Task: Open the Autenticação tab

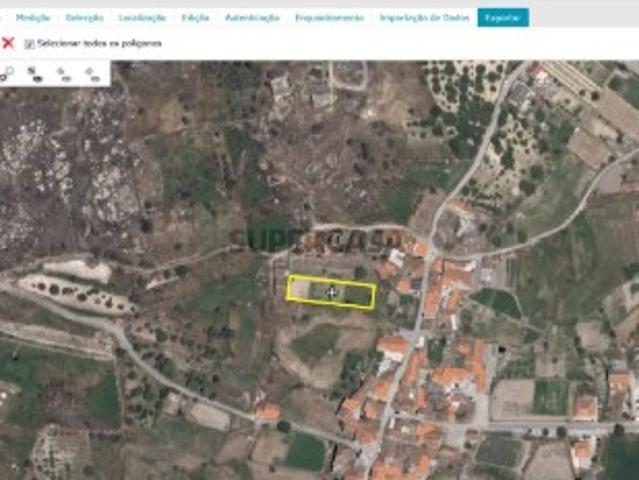Action: click(x=252, y=18)
